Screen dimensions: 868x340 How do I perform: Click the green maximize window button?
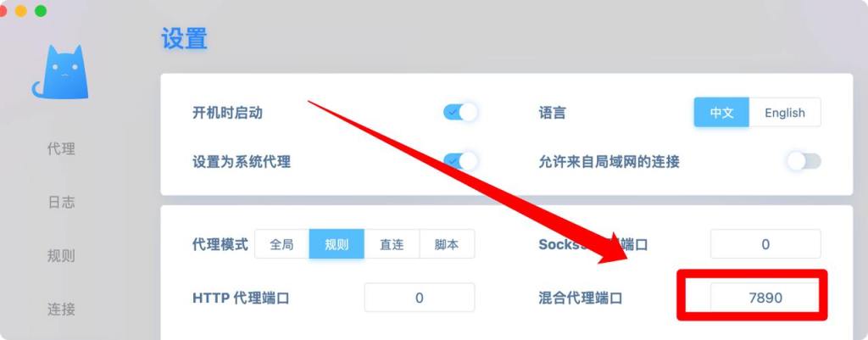pos(41,11)
